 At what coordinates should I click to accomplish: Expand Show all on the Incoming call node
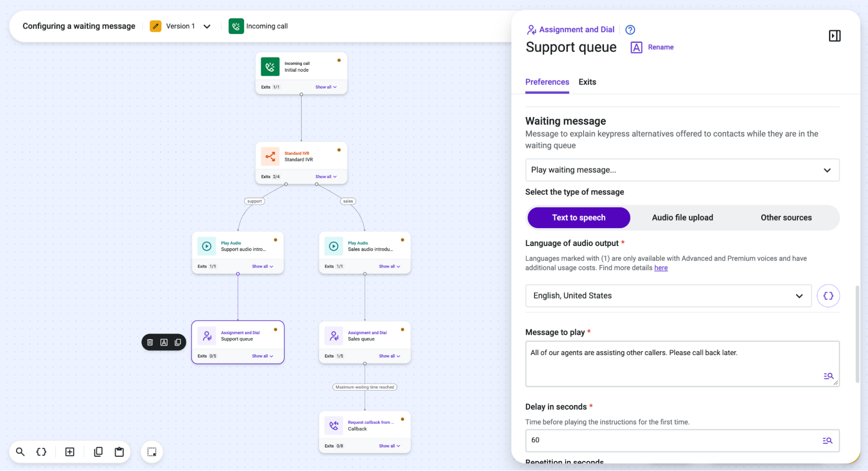tap(326, 87)
